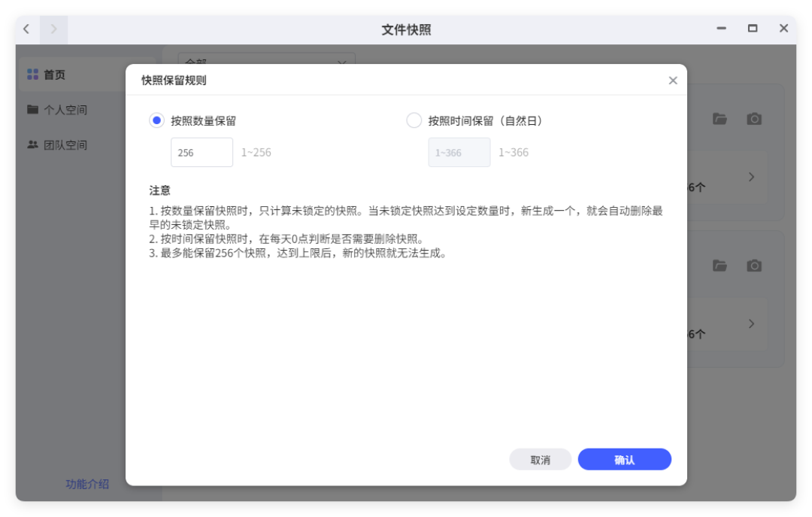Click the note line starting with 2. 按时间保留快照时
This screenshot has height=517, width=812.
287,239
